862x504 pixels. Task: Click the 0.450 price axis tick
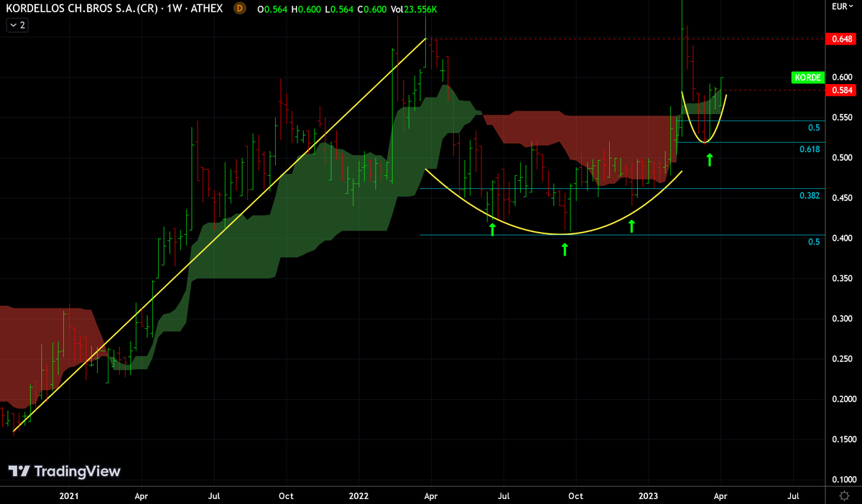(842, 198)
